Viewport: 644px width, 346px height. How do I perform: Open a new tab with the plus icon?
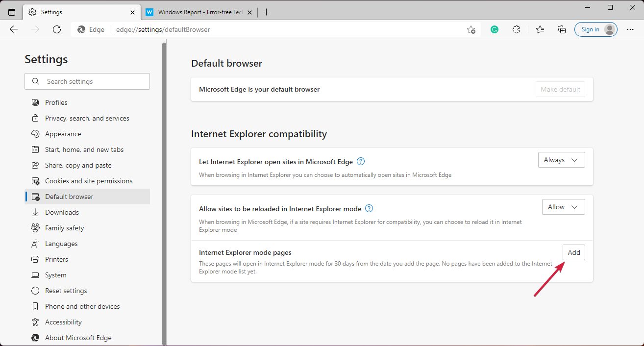click(266, 12)
